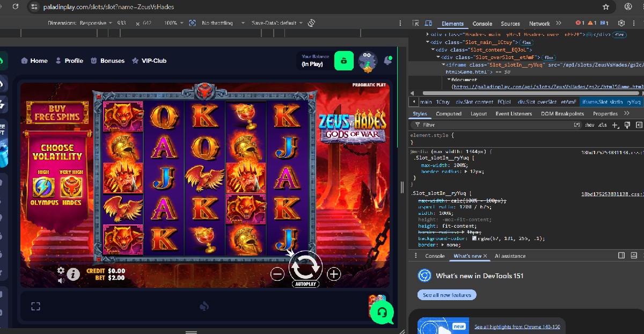Screen dimensions: 644x334
Task: Click the background-color swatch in styles
Action: coord(474,238)
